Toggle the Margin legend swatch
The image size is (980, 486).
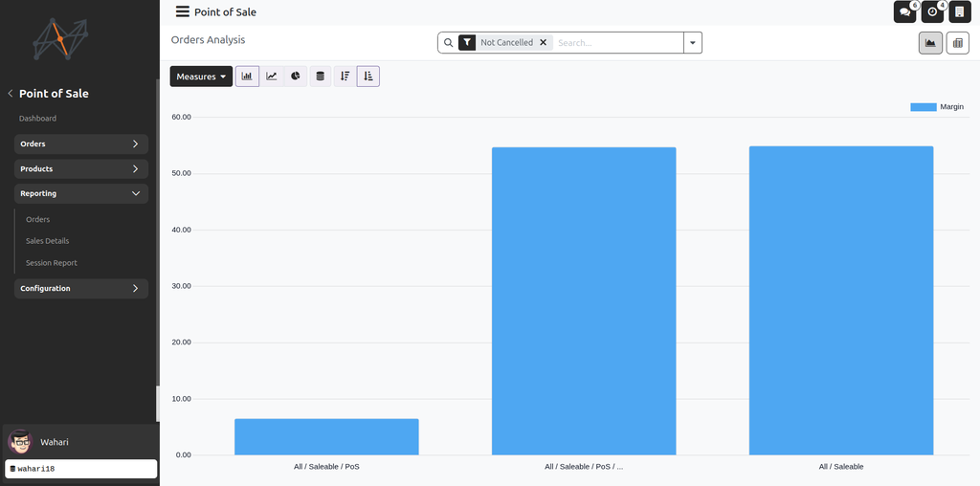pyautogui.click(x=924, y=107)
